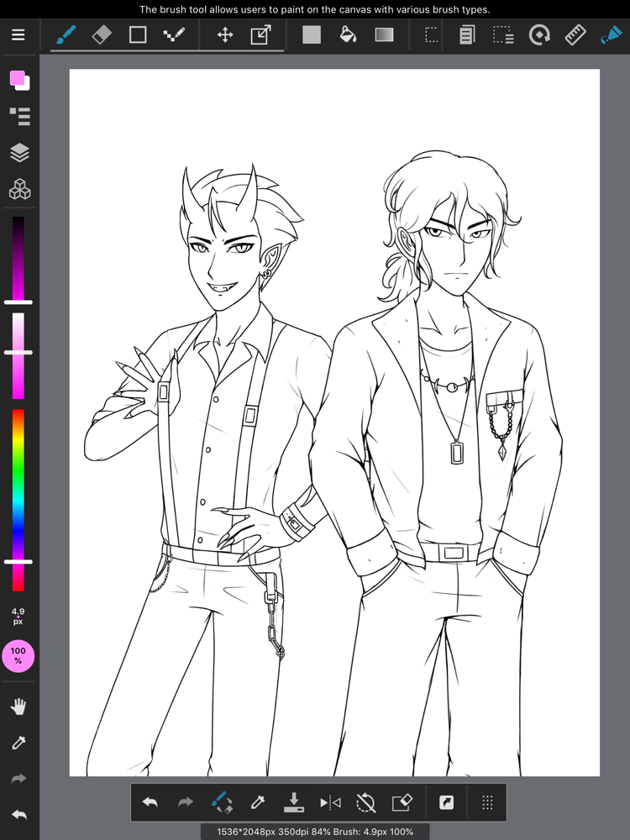Select the rectangle Shape tool

(x=138, y=34)
